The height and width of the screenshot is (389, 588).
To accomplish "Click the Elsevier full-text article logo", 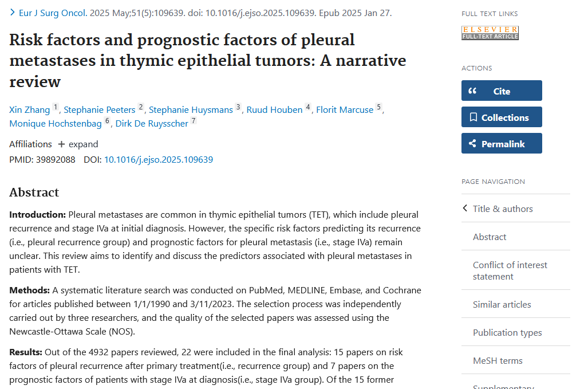I will (x=490, y=33).
